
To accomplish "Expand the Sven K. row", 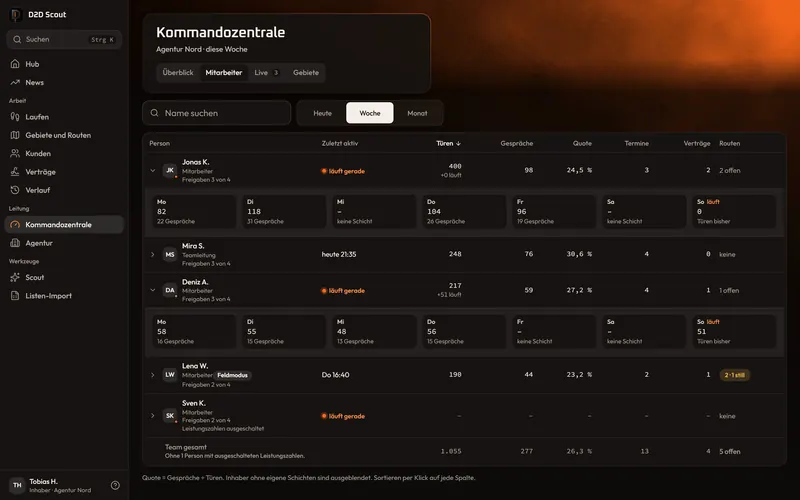I will [x=153, y=416].
